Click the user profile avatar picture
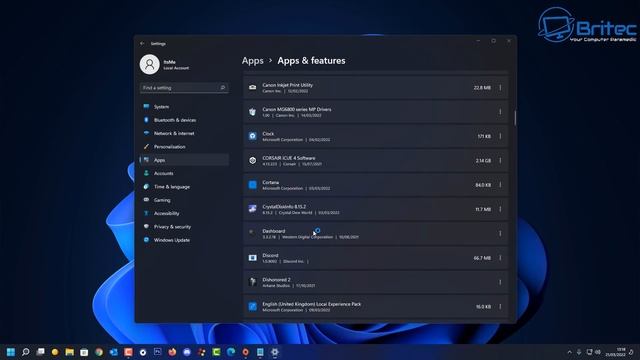640x360 pixels. point(149,64)
